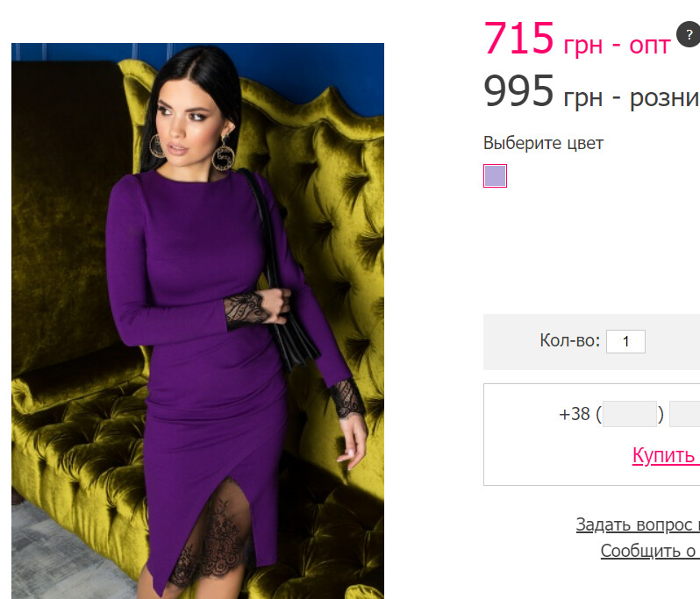Click the Выберите цвет label
700x599 pixels.
(543, 143)
